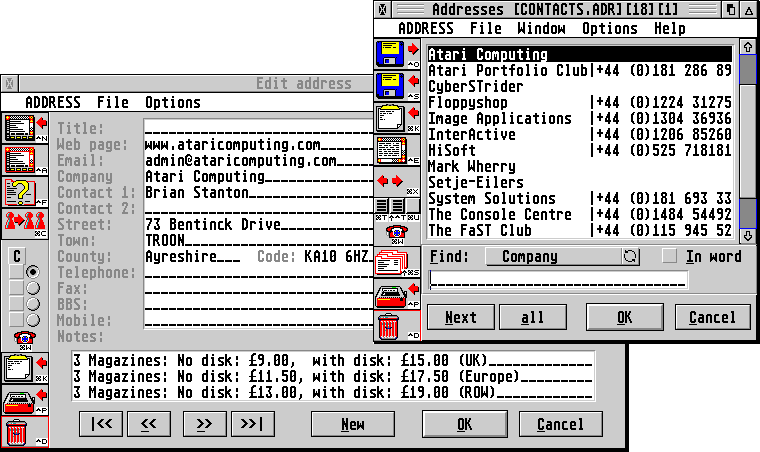Open Options menu in Addresses window
Screen dimensions: 760x452
click(x=610, y=29)
